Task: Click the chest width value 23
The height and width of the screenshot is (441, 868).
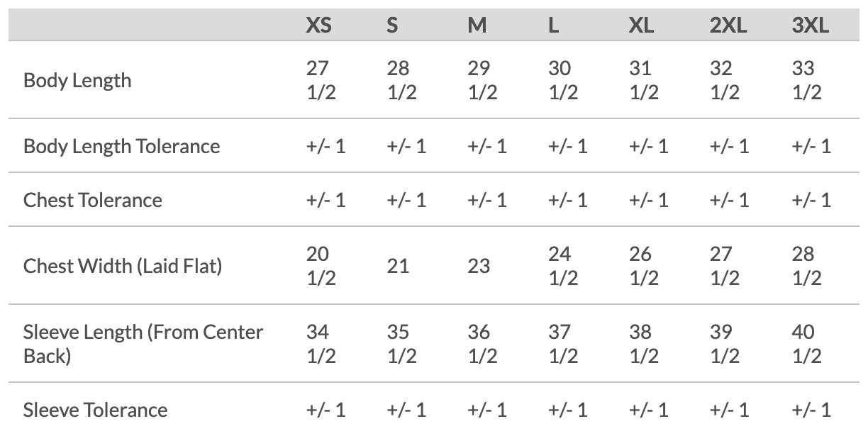Action: pyautogui.click(x=479, y=266)
